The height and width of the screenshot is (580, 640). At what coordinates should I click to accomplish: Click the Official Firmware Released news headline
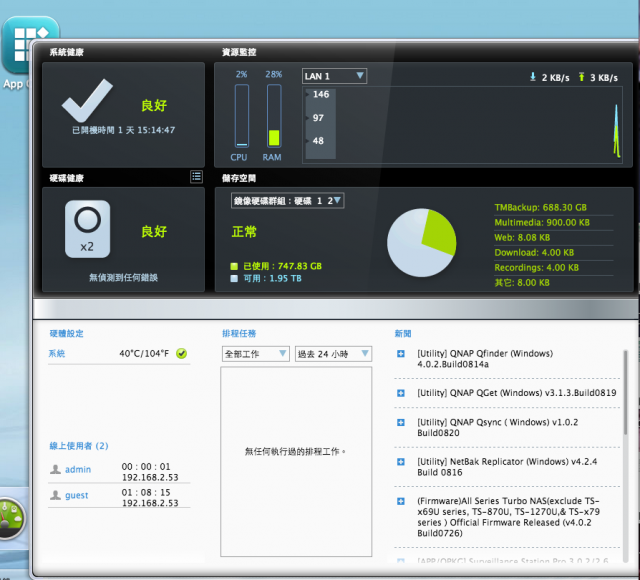[x=509, y=517]
